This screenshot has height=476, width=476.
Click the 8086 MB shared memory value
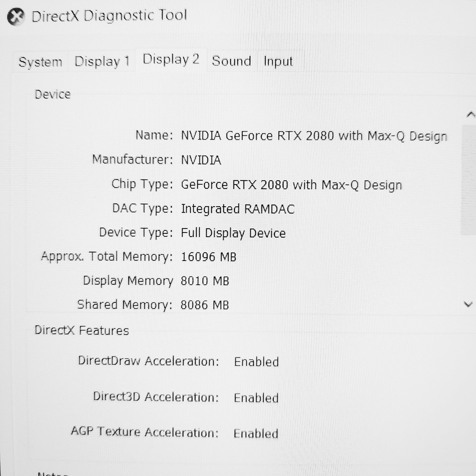coord(205,305)
